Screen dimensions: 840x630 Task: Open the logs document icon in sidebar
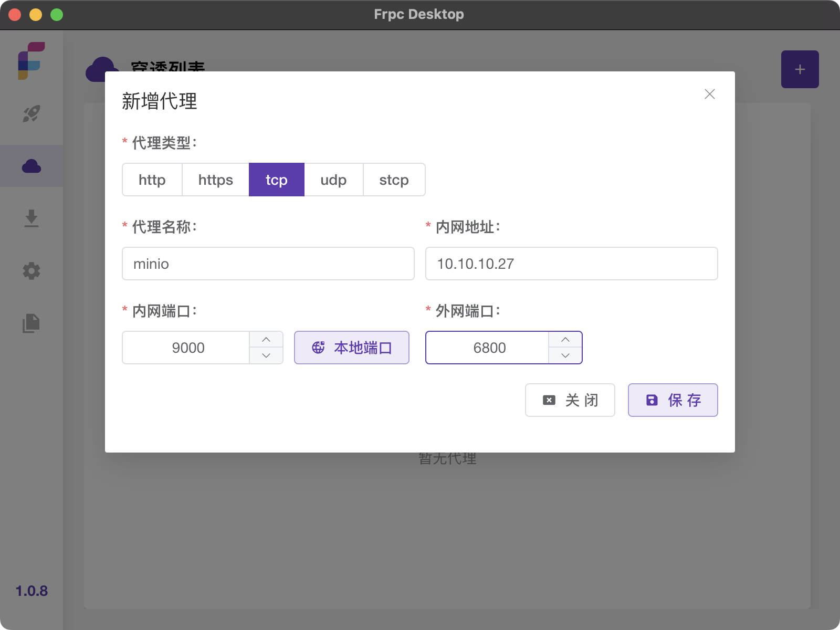pyautogui.click(x=31, y=323)
